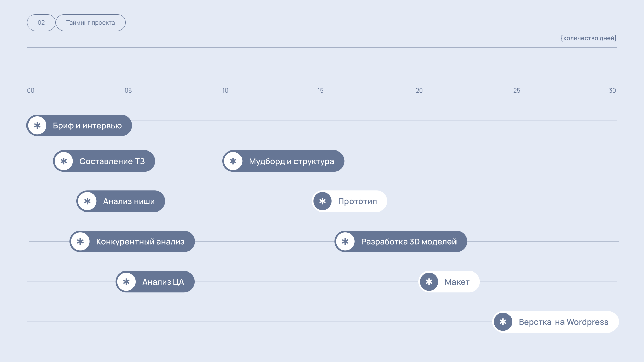Click the {количество дней} axis caption
This screenshot has height=362, width=644.
click(589, 38)
